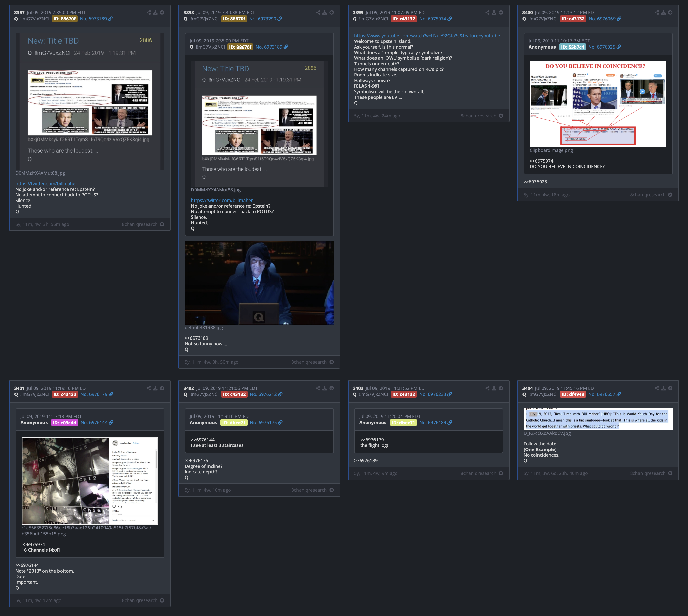
Task: Click the >>6976189 reply reference in post 3403
Action: [x=366, y=461]
